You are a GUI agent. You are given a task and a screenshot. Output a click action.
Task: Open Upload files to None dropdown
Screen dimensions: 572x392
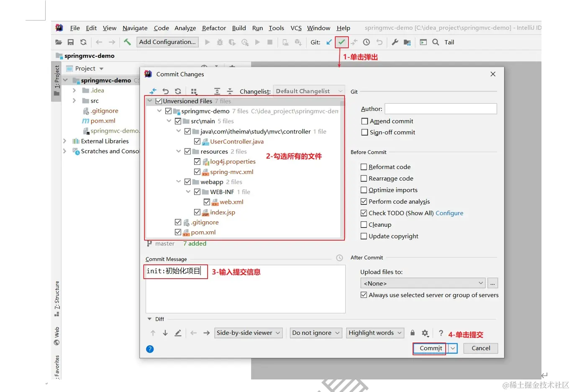pos(423,283)
